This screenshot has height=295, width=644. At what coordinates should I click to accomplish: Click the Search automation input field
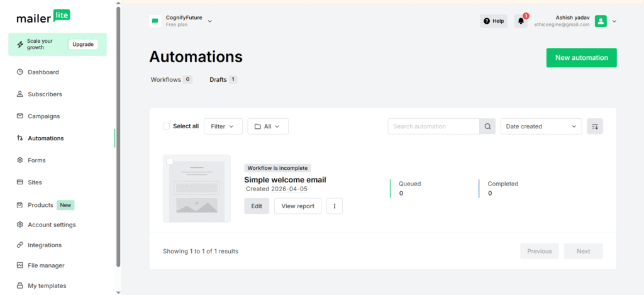434,126
